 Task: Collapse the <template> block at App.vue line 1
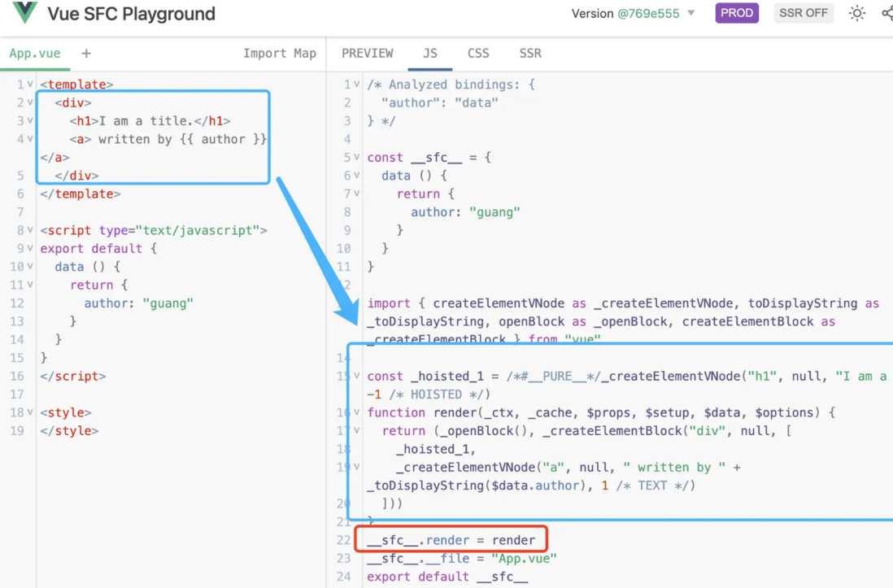pos(29,85)
